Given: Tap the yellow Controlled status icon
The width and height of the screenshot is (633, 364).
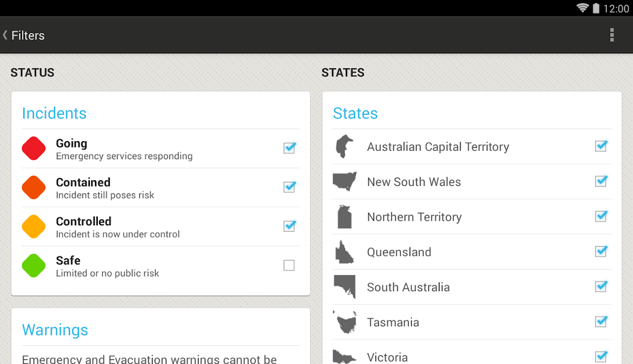Looking at the screenshot, I should pyautogui.click(x=34, y=226).
